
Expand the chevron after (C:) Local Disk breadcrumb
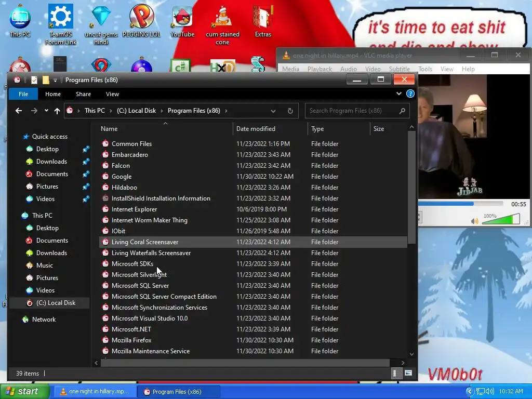pos(162,111)
